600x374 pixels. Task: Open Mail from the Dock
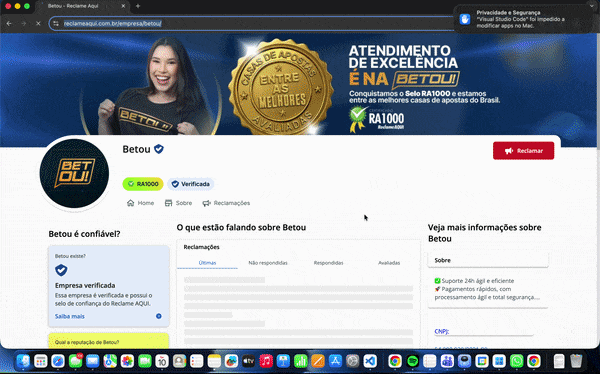[x=93, y=361]
